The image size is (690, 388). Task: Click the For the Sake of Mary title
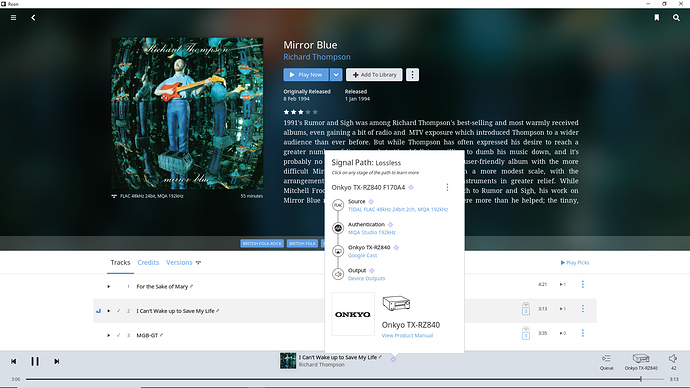click(162, 287)
